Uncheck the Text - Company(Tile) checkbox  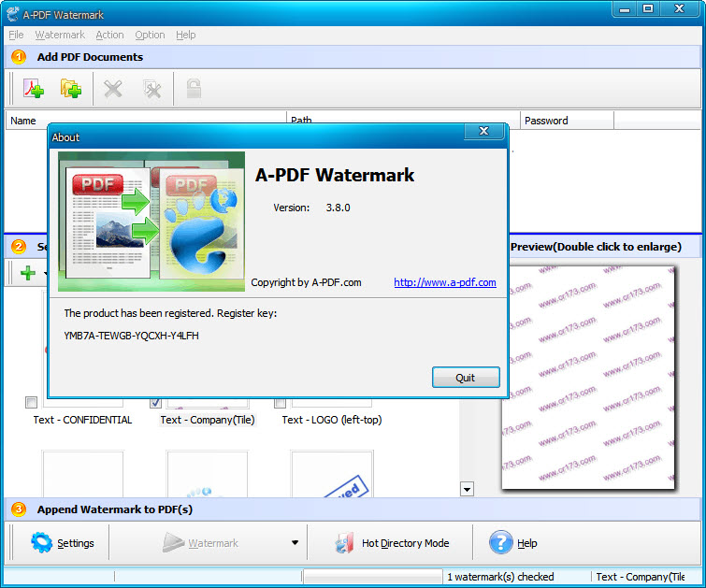[155, 402]
